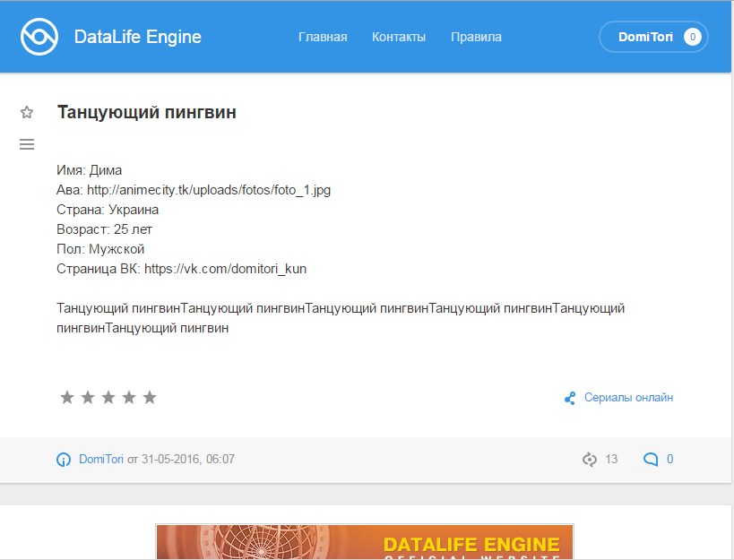Click the views count 13

(611, 459)
